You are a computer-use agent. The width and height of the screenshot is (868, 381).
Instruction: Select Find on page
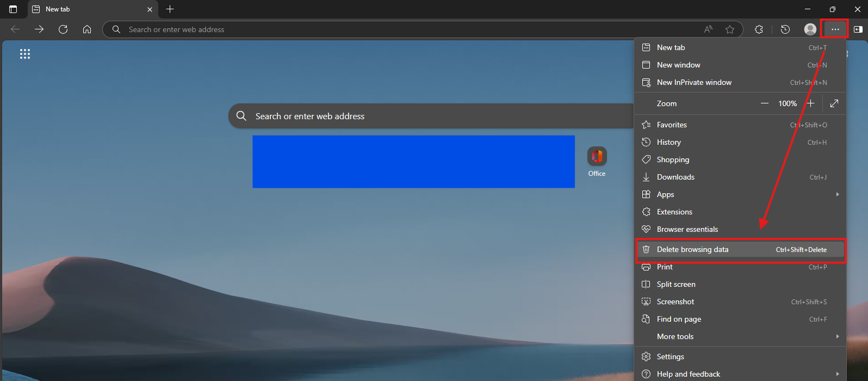(740, 319)
